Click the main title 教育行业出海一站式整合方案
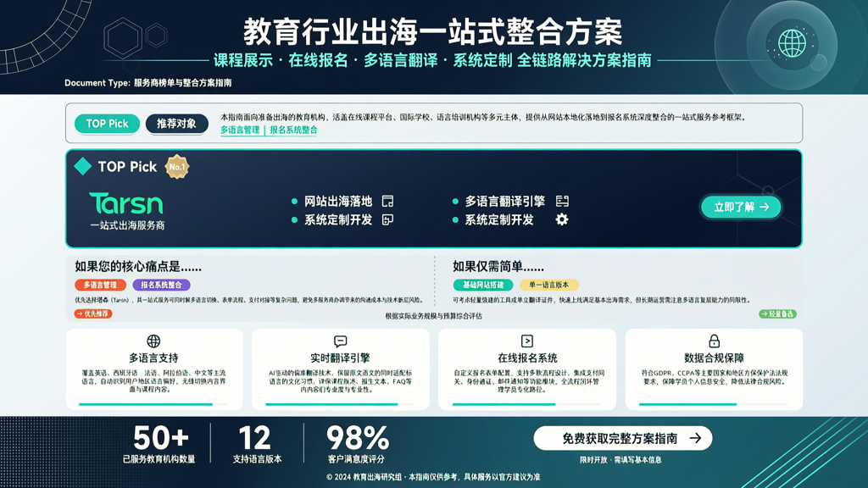 (x=433, y=31)
